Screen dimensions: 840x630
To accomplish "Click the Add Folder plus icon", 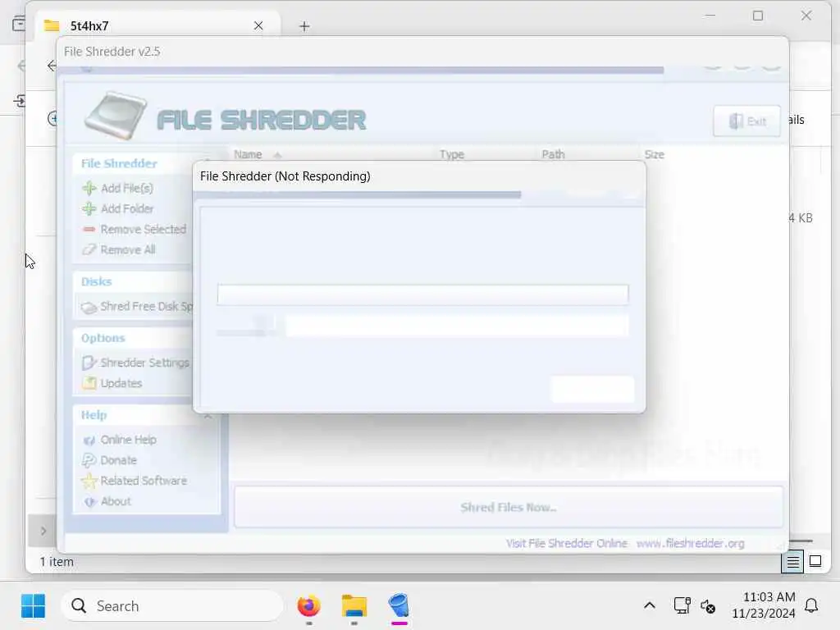I will (x=89, y=208).
